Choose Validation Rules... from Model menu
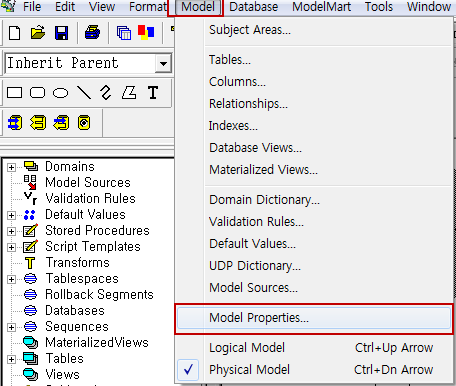The height and width of the screenshot is (386, 456). (x=313, y=222)
